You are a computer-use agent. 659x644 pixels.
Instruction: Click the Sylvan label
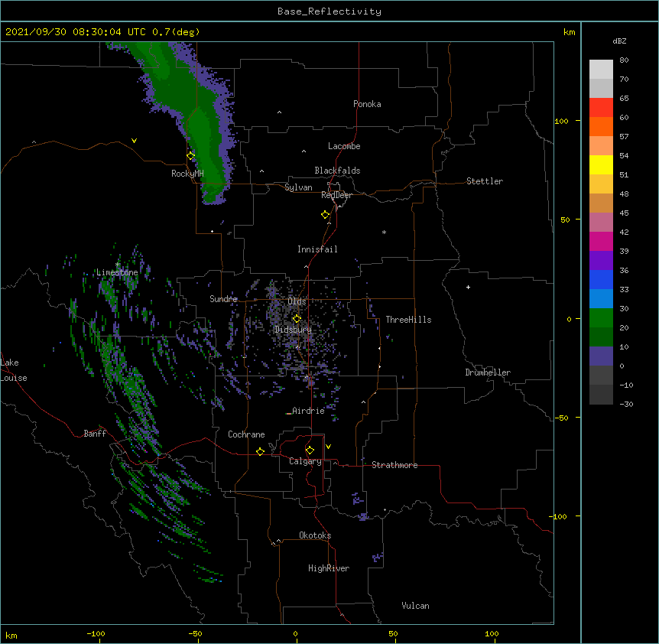point(298,187)
